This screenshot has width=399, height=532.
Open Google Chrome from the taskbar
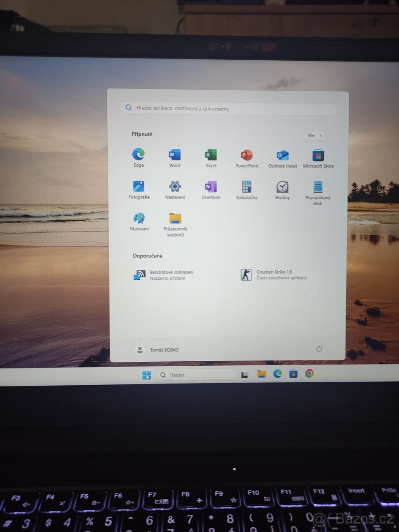(309, 374)
